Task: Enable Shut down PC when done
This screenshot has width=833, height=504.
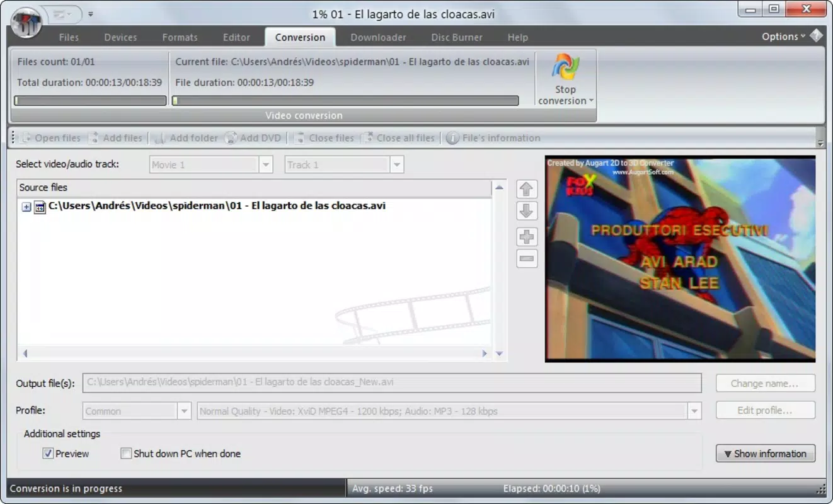Action: coord(126,454)
